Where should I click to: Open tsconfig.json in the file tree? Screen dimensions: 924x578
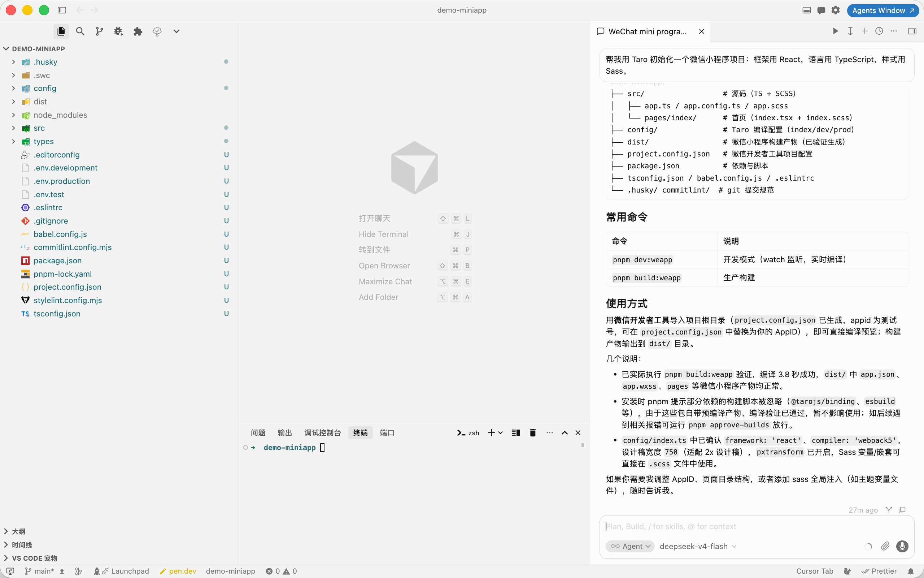click(x=118, y=314)
